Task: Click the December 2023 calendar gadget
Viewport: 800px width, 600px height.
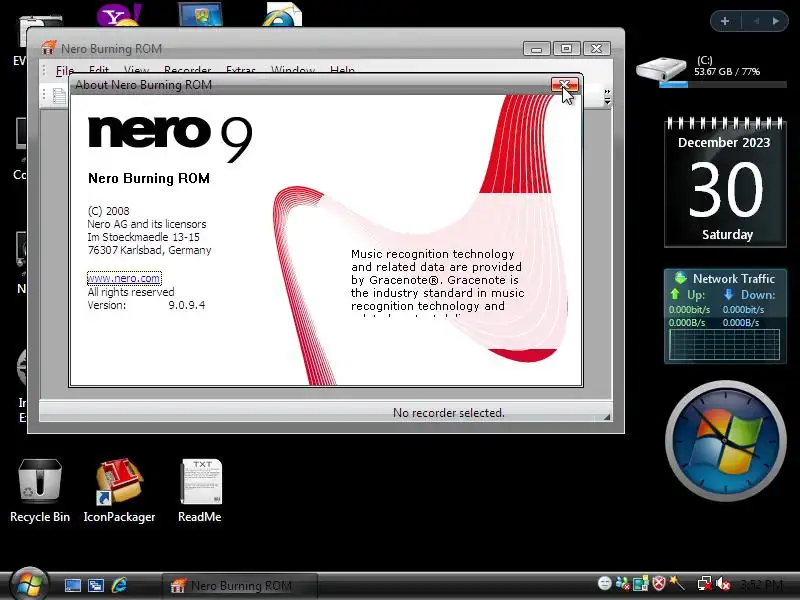Action: 725,183
